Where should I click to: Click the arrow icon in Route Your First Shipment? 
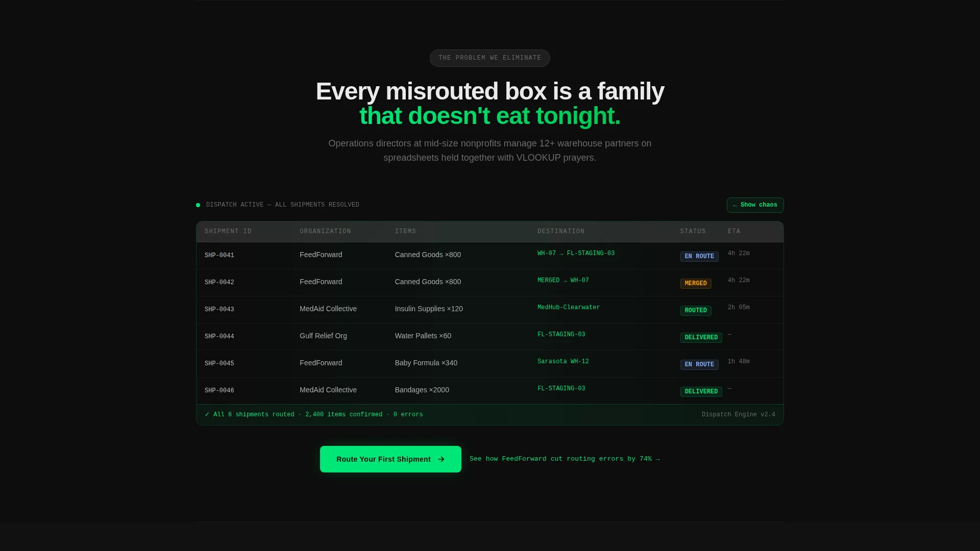point(442,459)
